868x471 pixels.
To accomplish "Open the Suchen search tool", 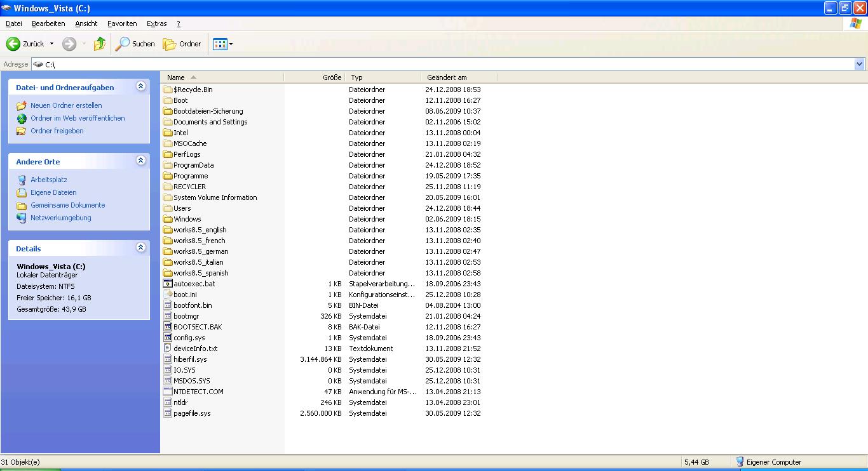I will coord(135,44).
